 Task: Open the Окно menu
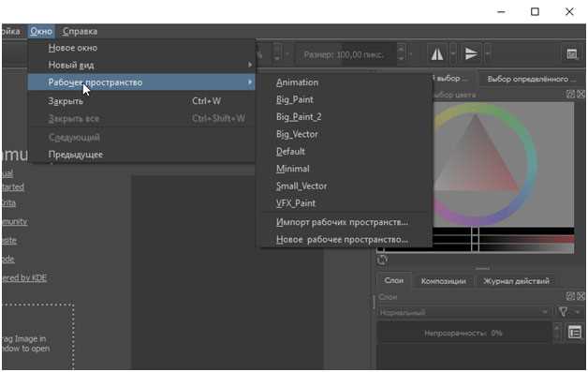(x=41, y=32)
